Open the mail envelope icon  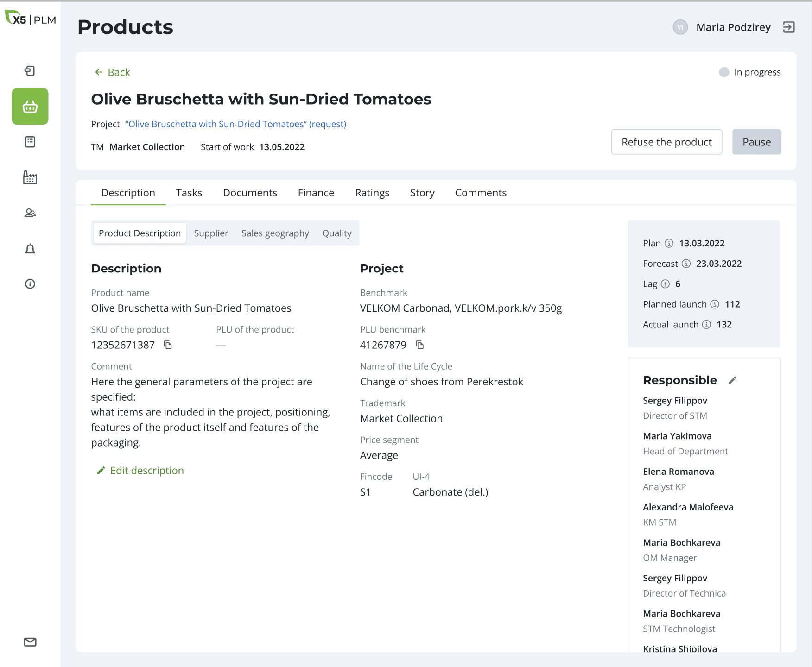(30, 642)
